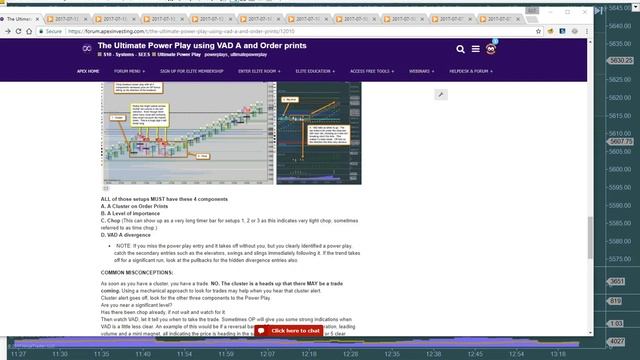640x360 pixels.
Task: Click the 5600.00 price axis label
Action: click(x=621, y=169)
